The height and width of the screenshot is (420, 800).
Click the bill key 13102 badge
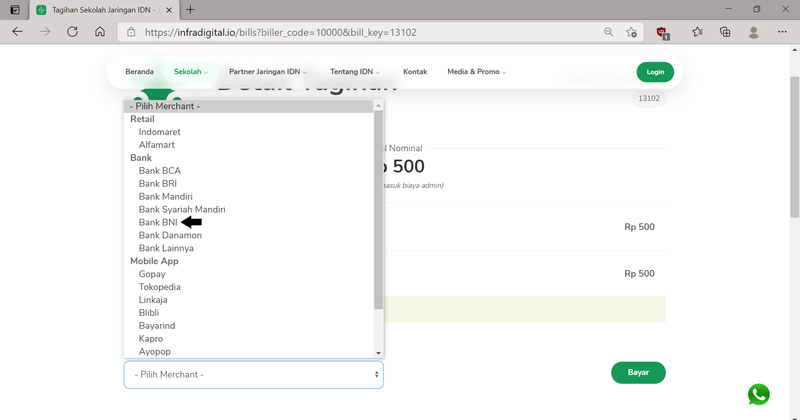(649, 98)
